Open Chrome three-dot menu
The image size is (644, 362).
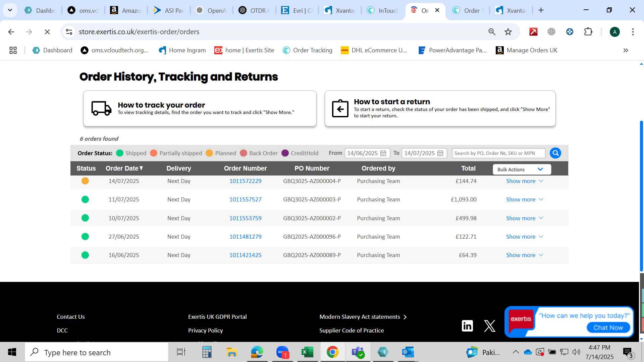point(633,32)
